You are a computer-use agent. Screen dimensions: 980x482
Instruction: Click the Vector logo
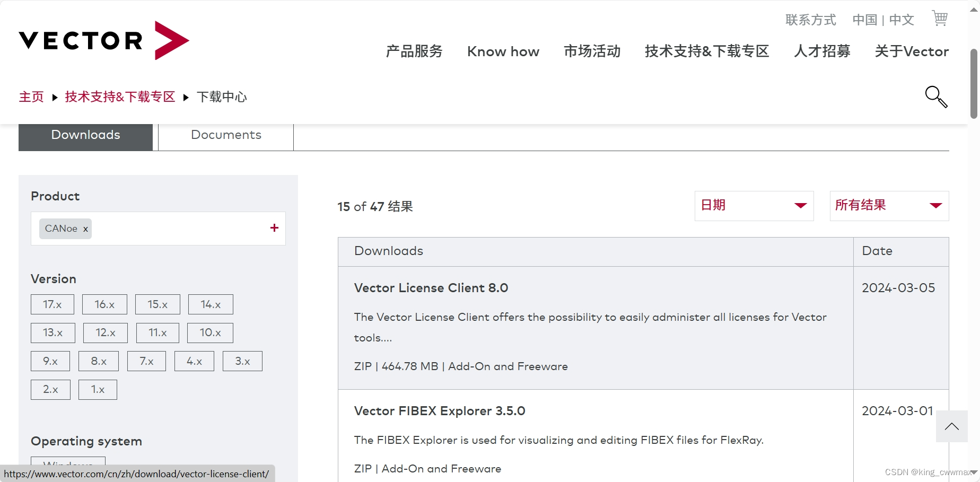(104, 40)
